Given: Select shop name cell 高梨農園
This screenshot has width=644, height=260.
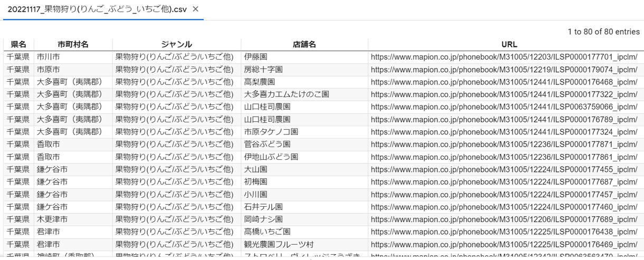Looking at the screenshot, I should [304, 82].
